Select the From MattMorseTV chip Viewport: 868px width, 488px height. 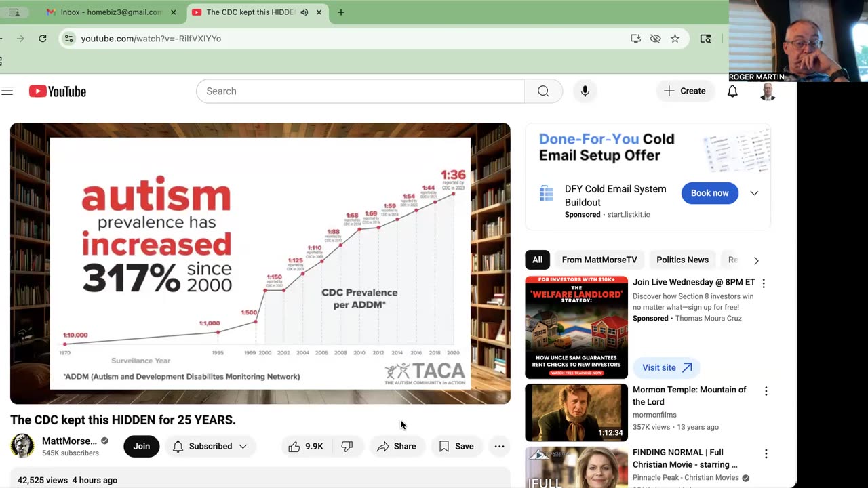599,260
